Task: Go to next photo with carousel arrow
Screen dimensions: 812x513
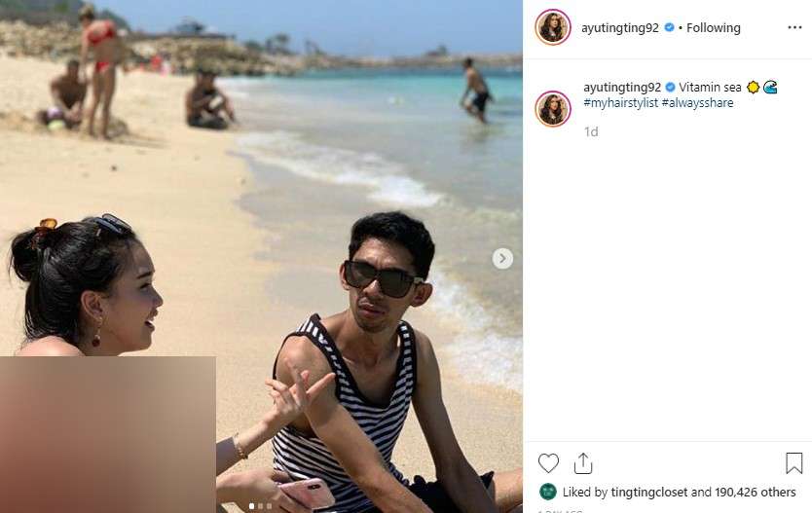Action: (x=502, y=258)
